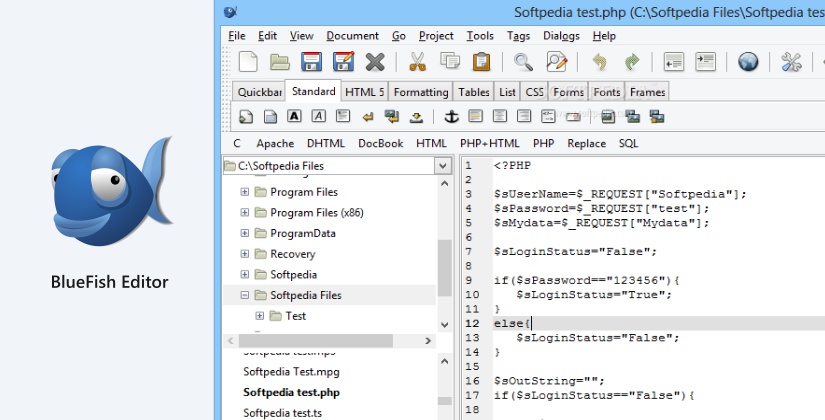The image size is (825, 420).
Task: Open the Document menu
Action: [x=352, y=36]
